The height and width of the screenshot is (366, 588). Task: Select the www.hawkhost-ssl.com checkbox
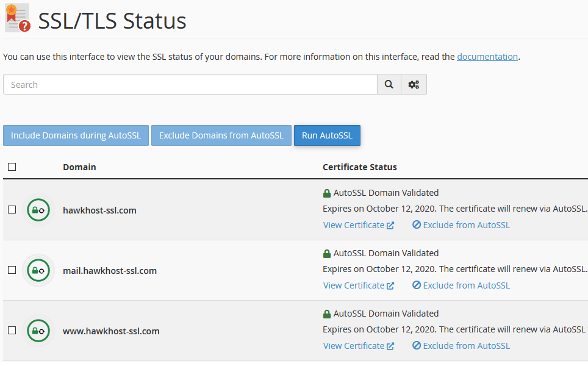click(x=10, y=330)
